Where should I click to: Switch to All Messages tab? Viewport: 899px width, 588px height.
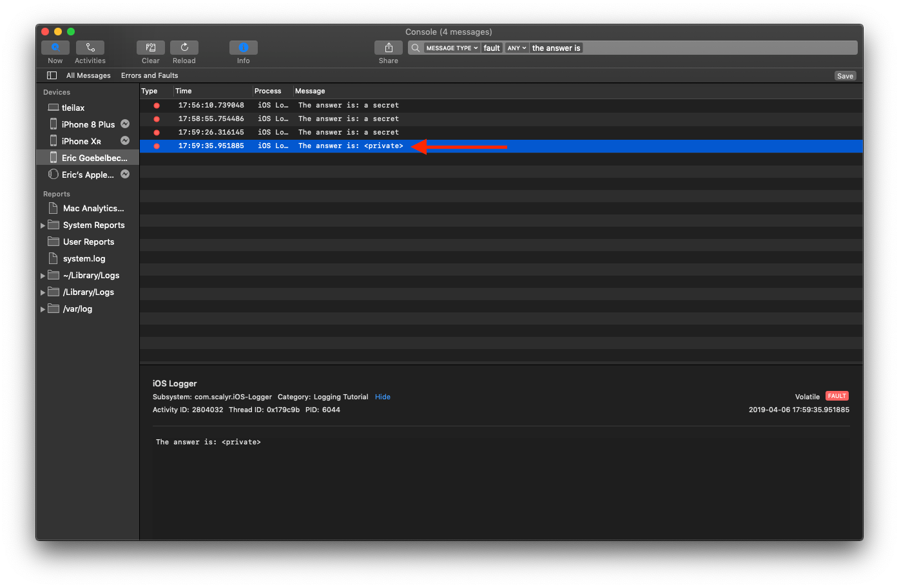click(88, 75)
